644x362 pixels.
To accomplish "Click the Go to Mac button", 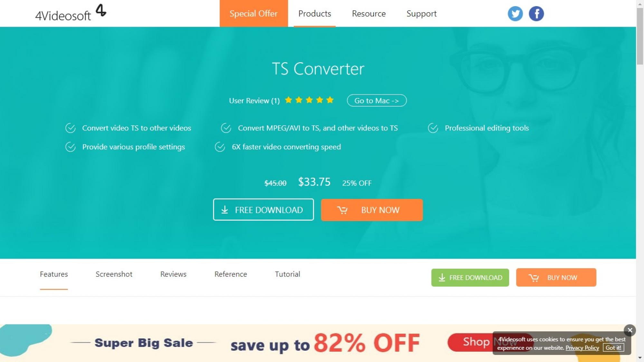I will 376,100.
